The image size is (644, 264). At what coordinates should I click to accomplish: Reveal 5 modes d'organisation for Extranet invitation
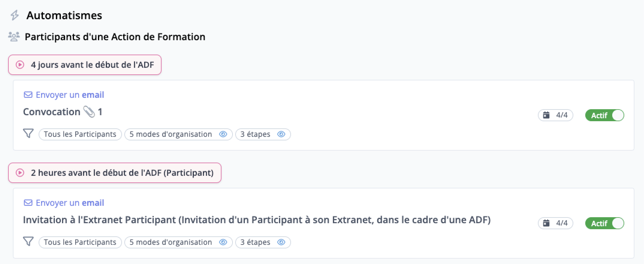click(x=223, y=242)
